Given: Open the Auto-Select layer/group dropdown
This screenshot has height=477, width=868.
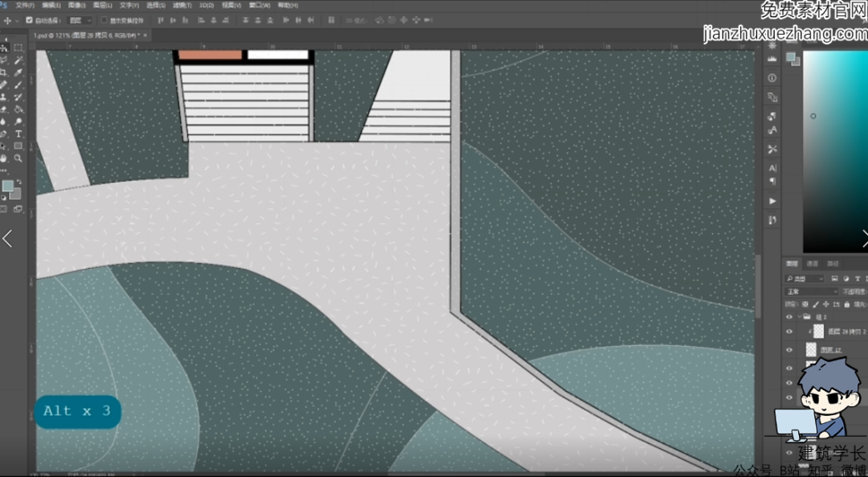Looking at the screenshot, I should tap(80, 20).
